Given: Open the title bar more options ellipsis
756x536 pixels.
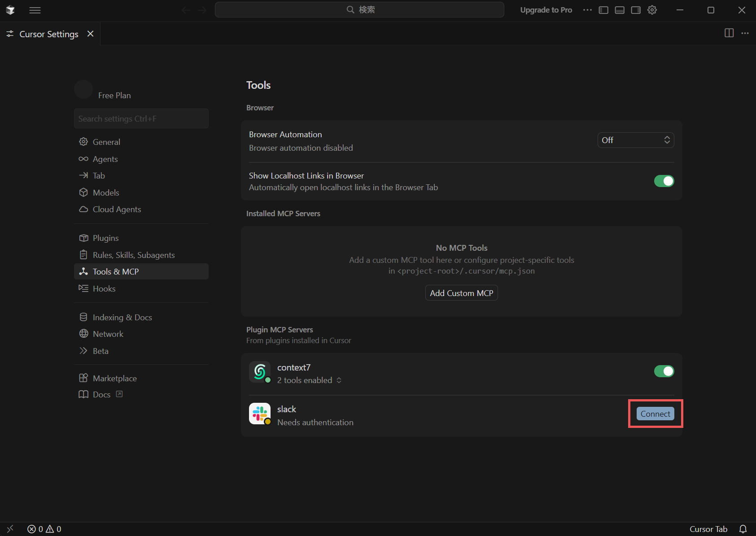Looking at the screenshot, I should point(587,10).
